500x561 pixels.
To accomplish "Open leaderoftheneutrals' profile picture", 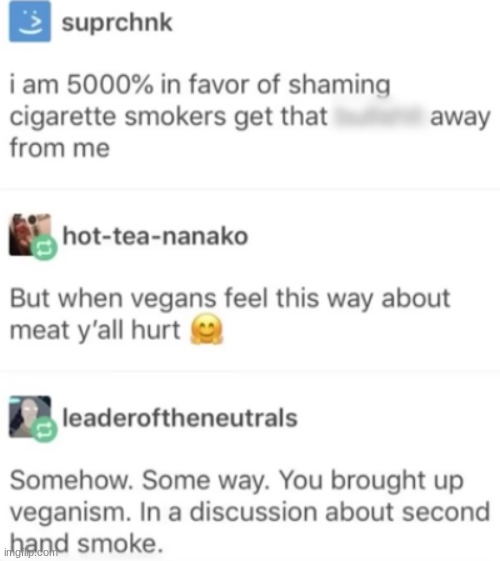I will click(30, 416).
